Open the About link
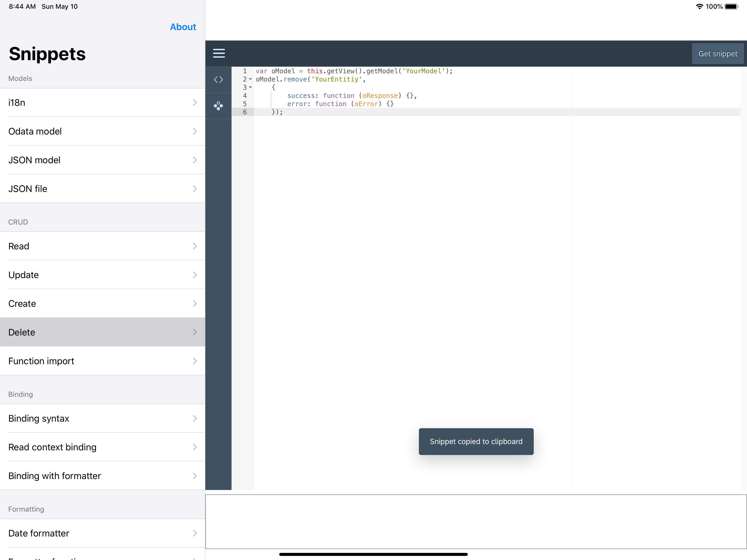747x560 pixels. (183, 27)
